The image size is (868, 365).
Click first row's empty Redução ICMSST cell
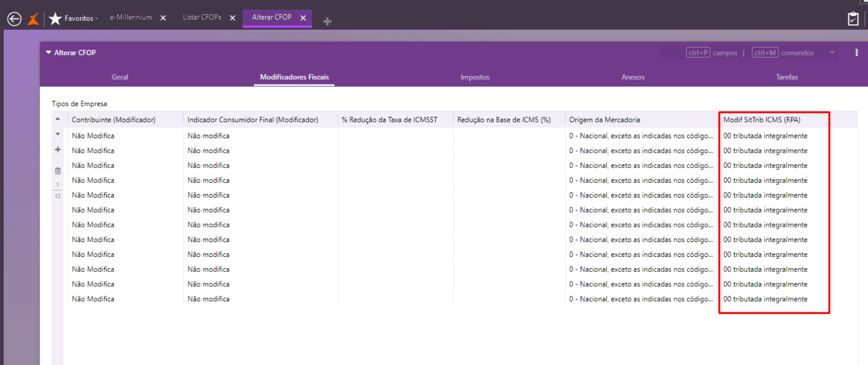point(396,136)
